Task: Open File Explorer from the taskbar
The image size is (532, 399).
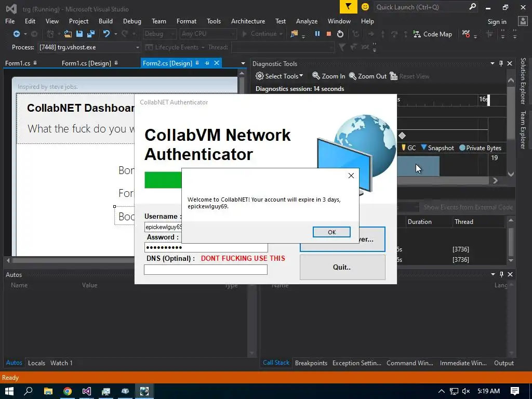Action: (x=48, y=391)
